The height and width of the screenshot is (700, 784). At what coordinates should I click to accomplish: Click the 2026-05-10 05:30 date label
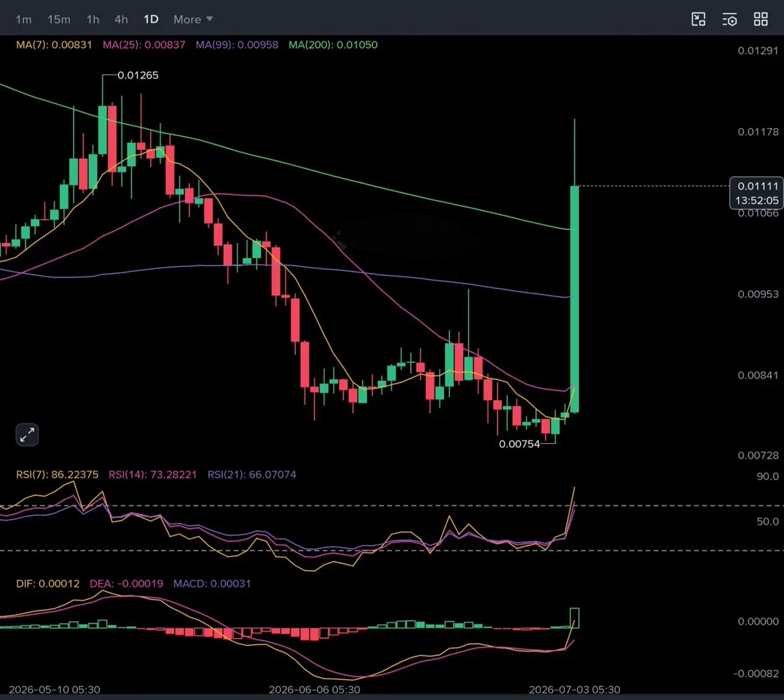coord(55,690)
